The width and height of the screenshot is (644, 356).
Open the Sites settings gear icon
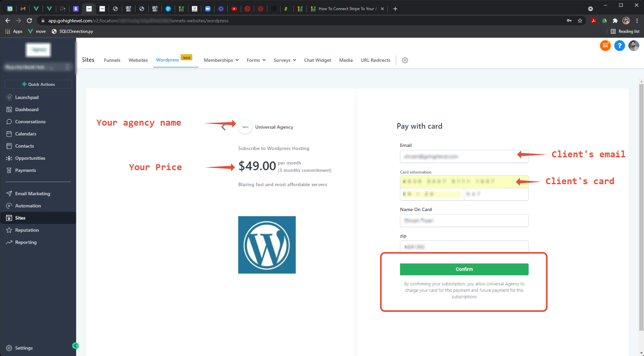[x=405, y=60]
